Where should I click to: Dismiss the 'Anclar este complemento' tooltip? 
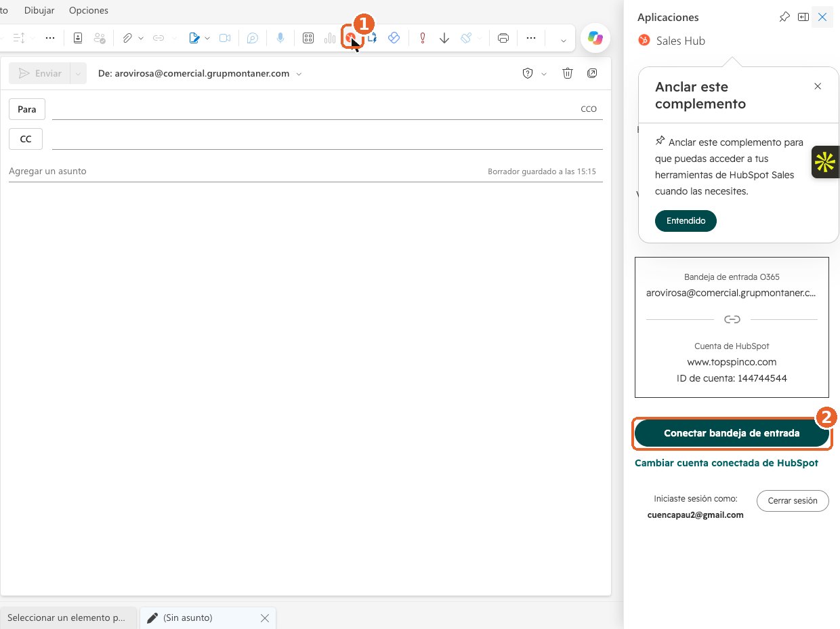[x=818, y=87]
